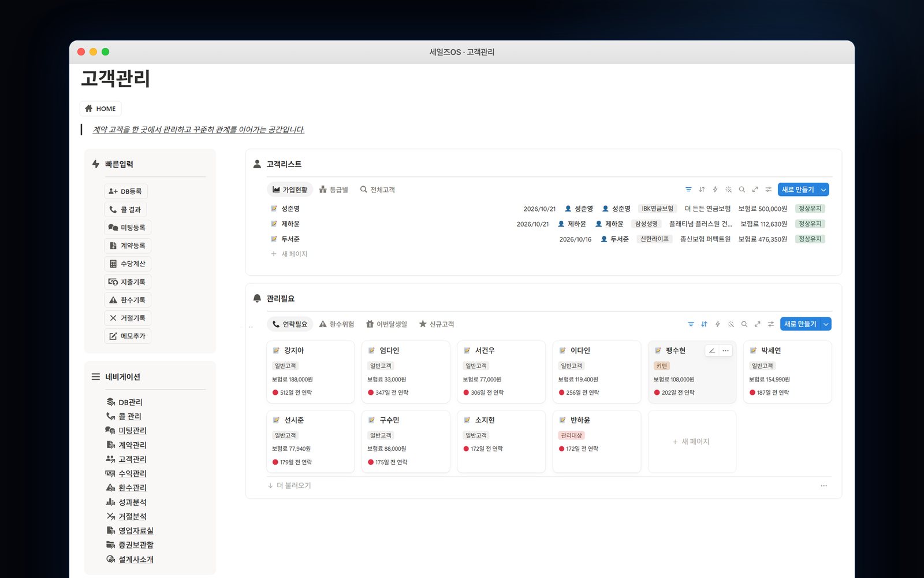Open dropdown arrow next to 고객리스트 새로 만들기
The image size is (924, 578).
coord(824,190)
